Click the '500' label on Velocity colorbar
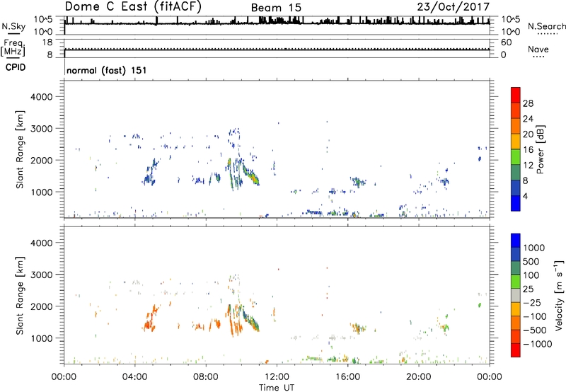566x392 pixels. point(531,262)
